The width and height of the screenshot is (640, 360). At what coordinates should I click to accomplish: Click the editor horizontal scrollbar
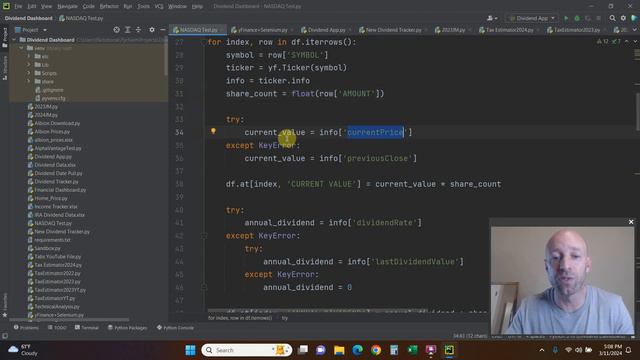pos(318,310)
